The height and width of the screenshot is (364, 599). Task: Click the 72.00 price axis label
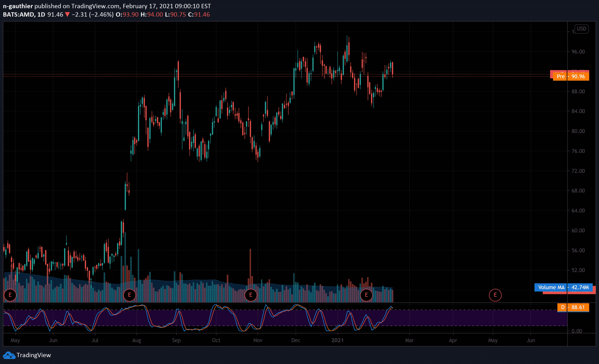coord(578,171)
